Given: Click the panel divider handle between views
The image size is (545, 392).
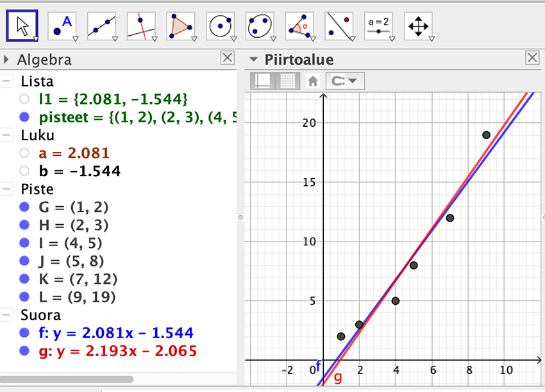Looking at the screenshot, I should coord(240,218).
